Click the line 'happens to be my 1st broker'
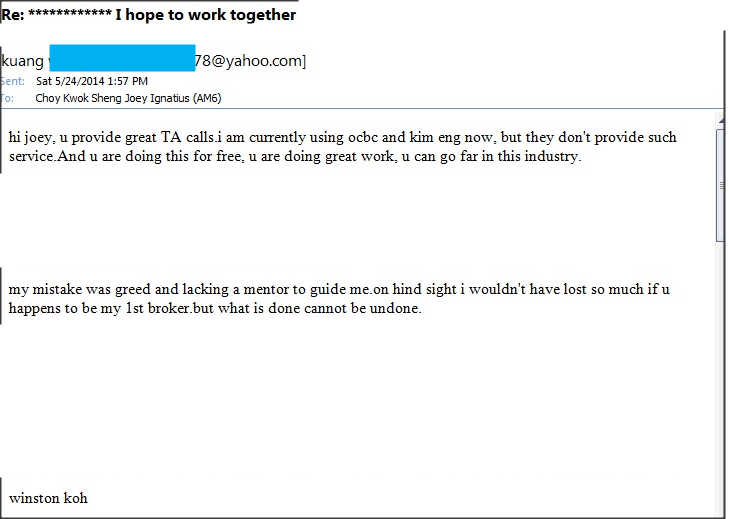This screenshot has height=519, width=729. (215, 309)
